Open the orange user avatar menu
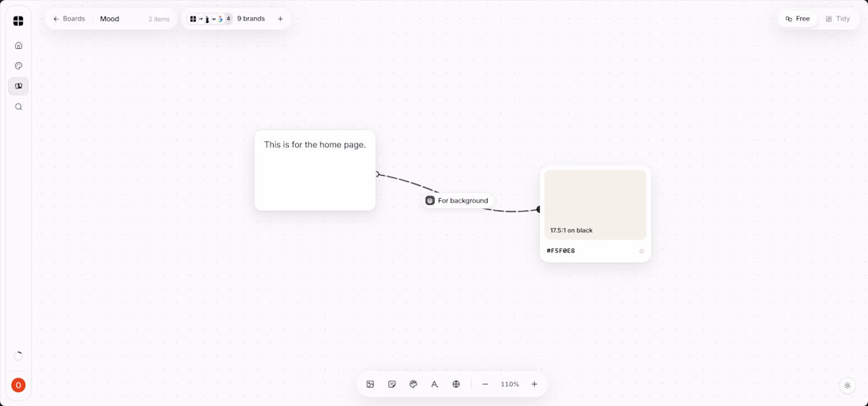Viewport: 868px width, 406px height. [18, 385]
